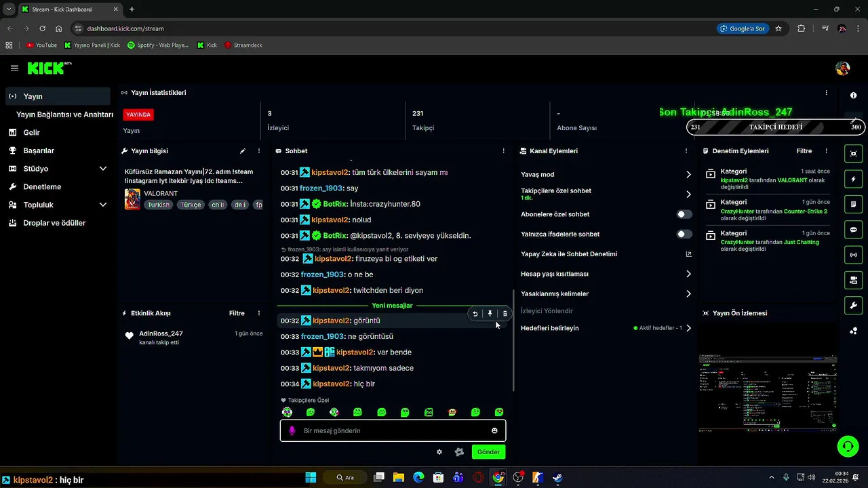Open Spotify Web Player bookmark
The height and width of the screenshot is (488, 868).
click(158, 45)
